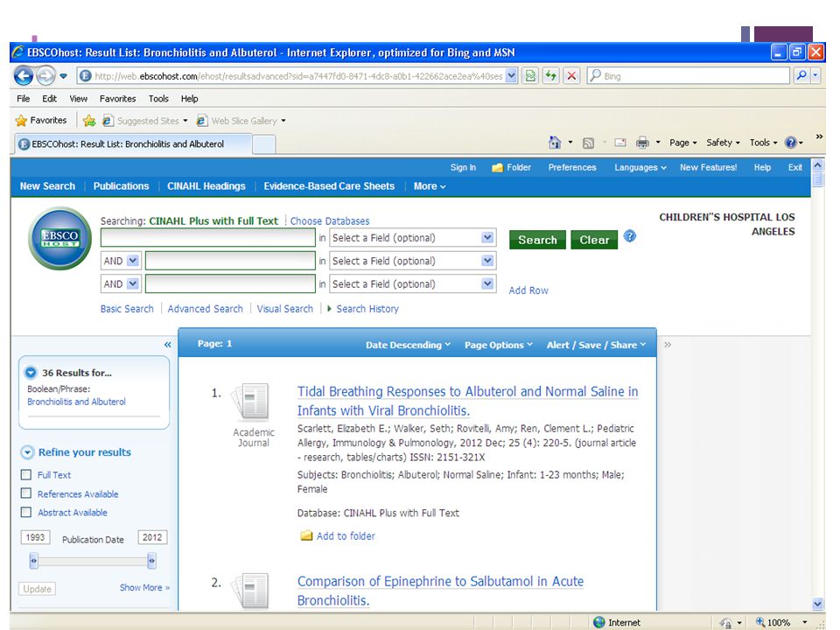Click the RSS Feeds icon

[588, 143]
